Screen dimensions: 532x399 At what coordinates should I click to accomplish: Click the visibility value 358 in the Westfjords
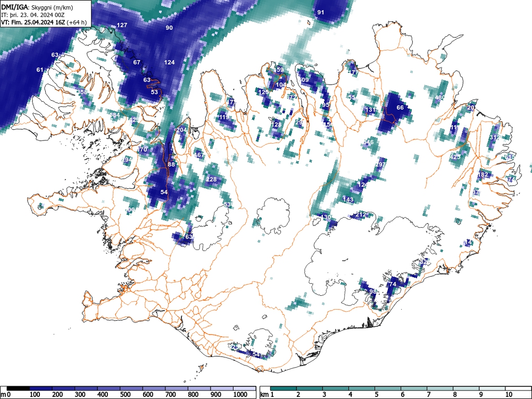[82, 92]
